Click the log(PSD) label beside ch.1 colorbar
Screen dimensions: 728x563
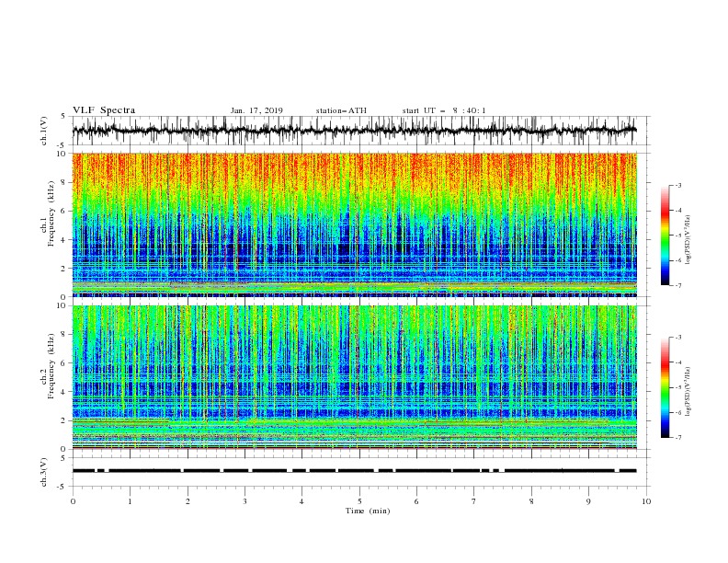[688, 240]
